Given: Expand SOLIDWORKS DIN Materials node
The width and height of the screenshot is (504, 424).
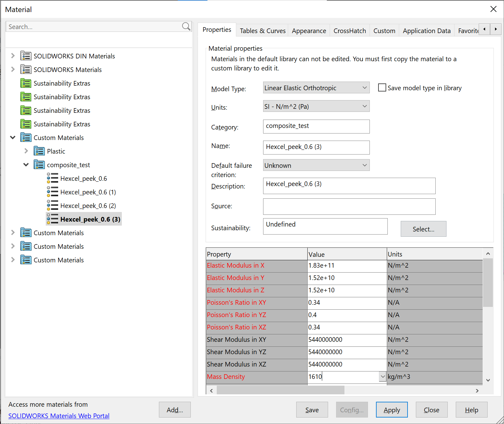Looking at the screenshot, I should 13,56.
